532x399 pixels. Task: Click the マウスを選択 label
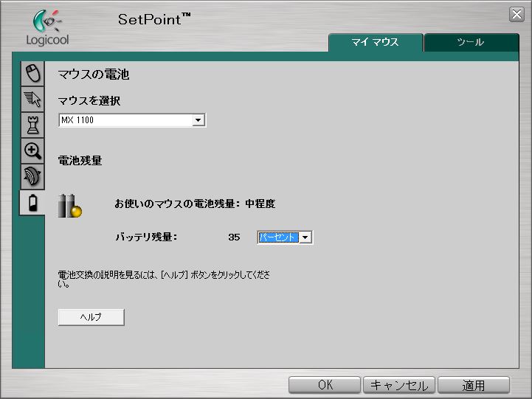[x=89, y=101]
